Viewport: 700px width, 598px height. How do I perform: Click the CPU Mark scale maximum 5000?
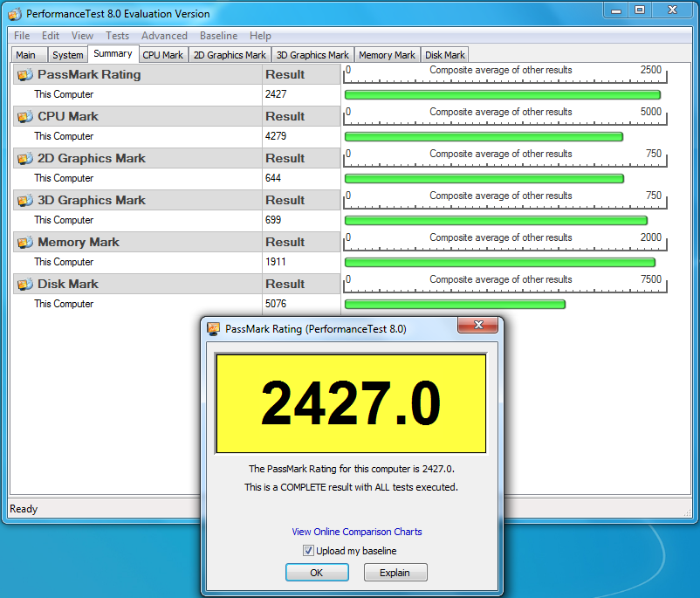tap(651, 112)
